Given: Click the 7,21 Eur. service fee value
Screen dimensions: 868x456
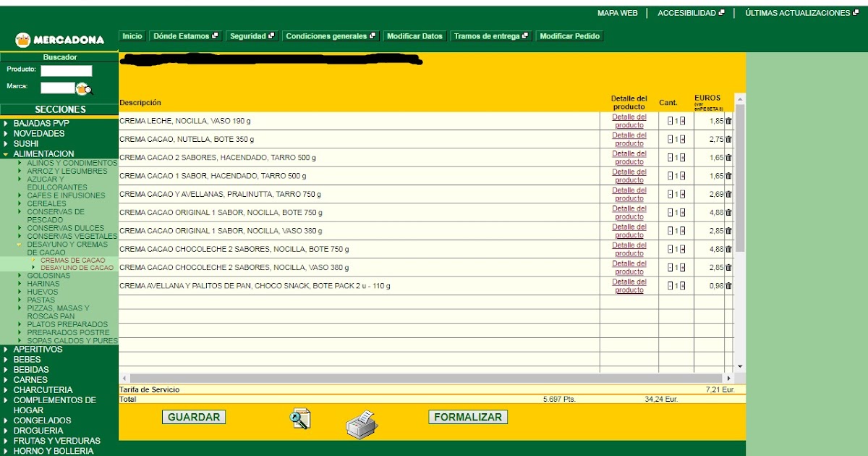Looking at the screenshot, I should (x=720, y=389).
